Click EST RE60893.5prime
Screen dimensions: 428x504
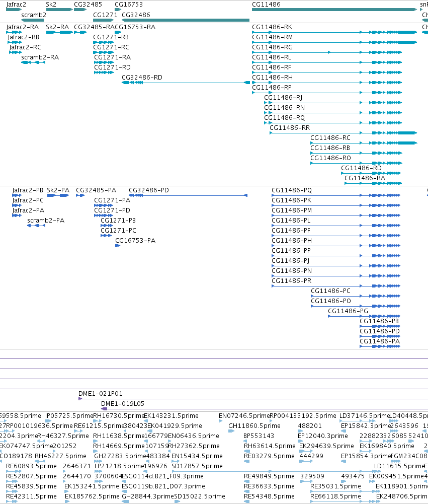31,466
